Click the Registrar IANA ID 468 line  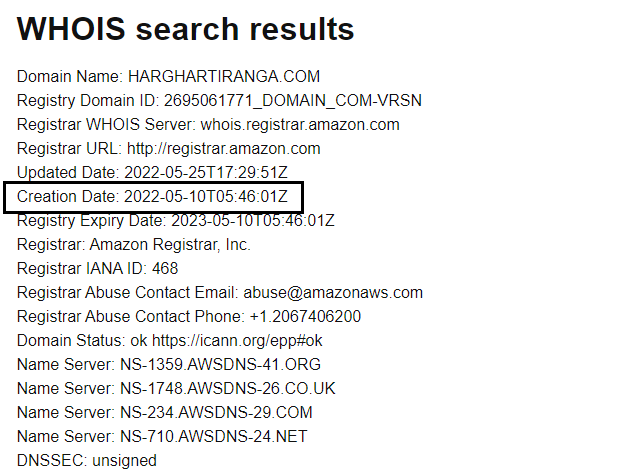pos(96,269)
